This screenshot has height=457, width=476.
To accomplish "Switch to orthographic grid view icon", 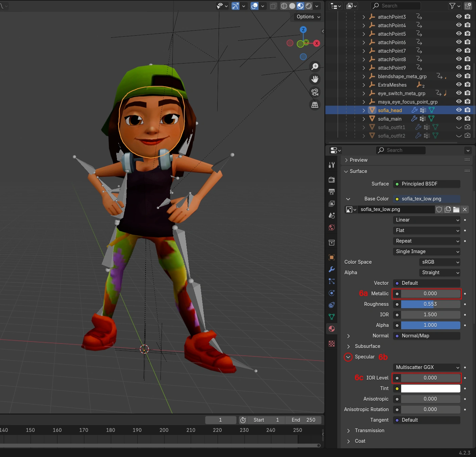I will click(x=315, y=105).
